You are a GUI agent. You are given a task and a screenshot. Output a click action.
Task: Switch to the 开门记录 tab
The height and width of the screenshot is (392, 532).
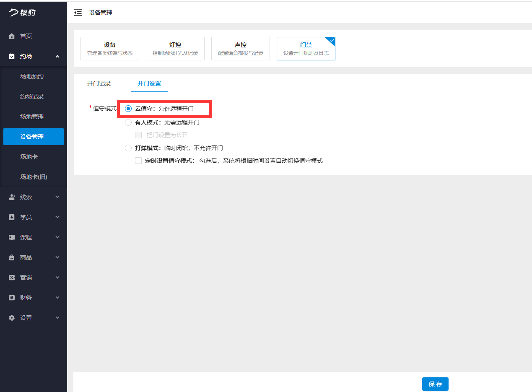coord(99,83)
